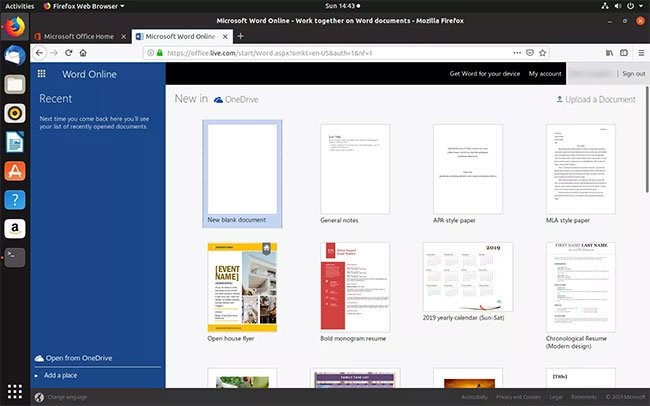Open the page actions three-dot menu
This screenshot has width=650, height=406.
(x=517, y=53)
